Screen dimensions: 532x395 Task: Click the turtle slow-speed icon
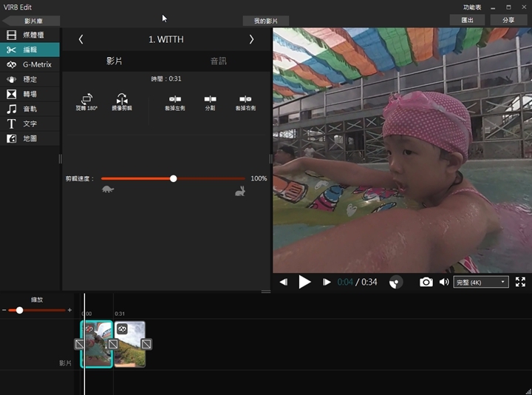[x=108, y=189]
